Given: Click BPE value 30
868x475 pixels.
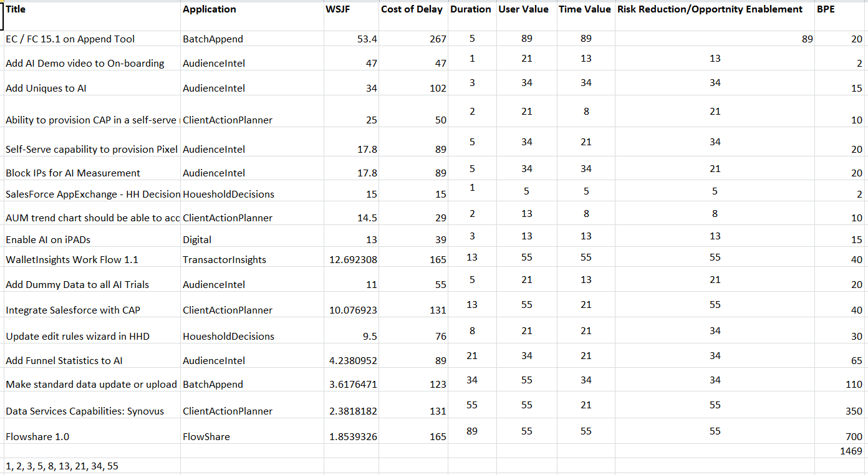Looking at the screenshot, I should [840, 331].
